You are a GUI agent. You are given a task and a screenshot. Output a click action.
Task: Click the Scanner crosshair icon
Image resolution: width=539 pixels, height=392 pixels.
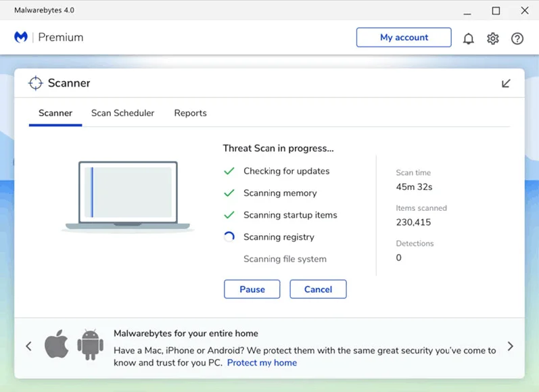(35, 83)
